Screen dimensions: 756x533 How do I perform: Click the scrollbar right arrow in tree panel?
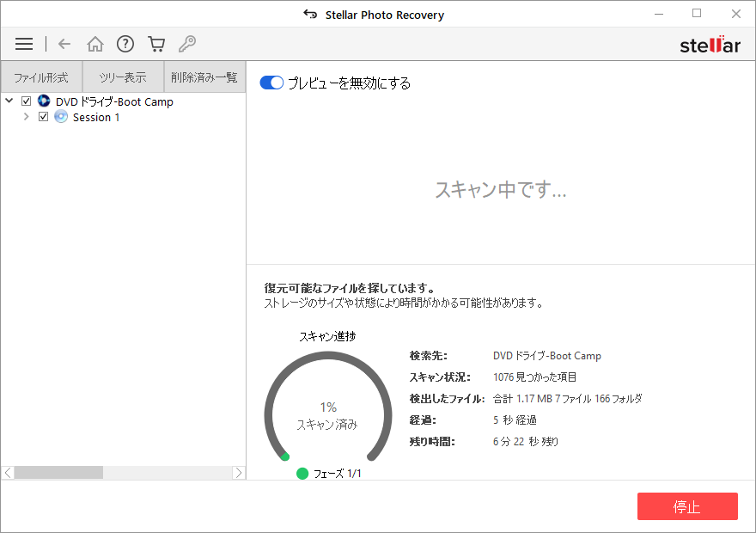pyautogui.click(x=239, y=473)
